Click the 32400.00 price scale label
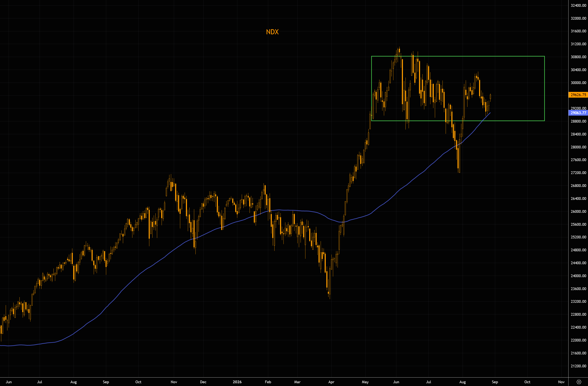The width and height of the screenshot is (588, 386). (578, 6)
